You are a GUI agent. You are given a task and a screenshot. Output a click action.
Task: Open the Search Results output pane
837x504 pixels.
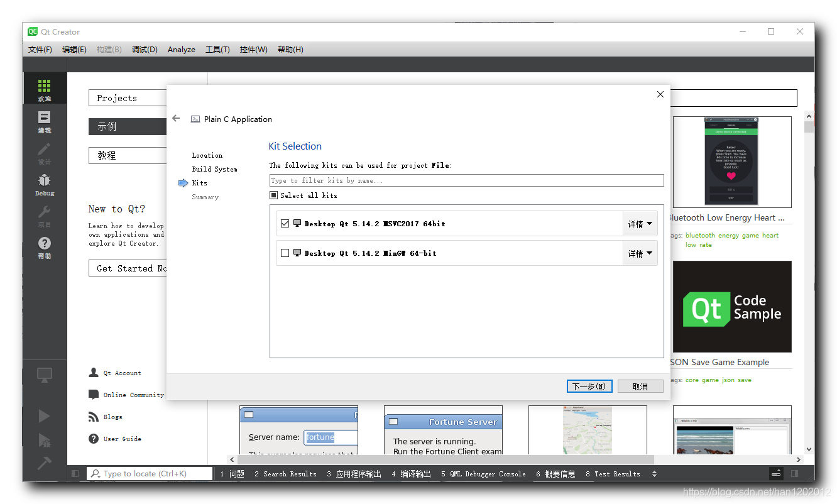coord(285,474)
